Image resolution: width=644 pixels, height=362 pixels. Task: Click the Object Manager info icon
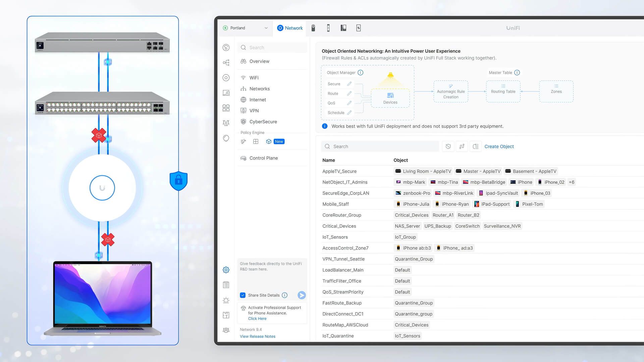tap(360, 72)
